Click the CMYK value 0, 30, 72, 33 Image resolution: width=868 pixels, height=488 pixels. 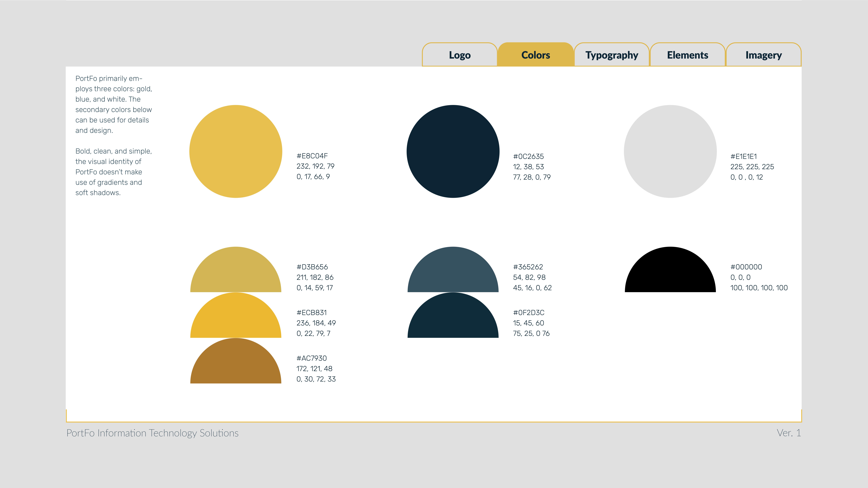point(316,379)
